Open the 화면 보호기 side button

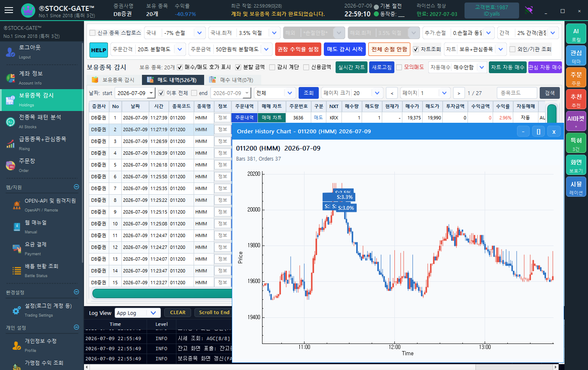tap(576, 166)
